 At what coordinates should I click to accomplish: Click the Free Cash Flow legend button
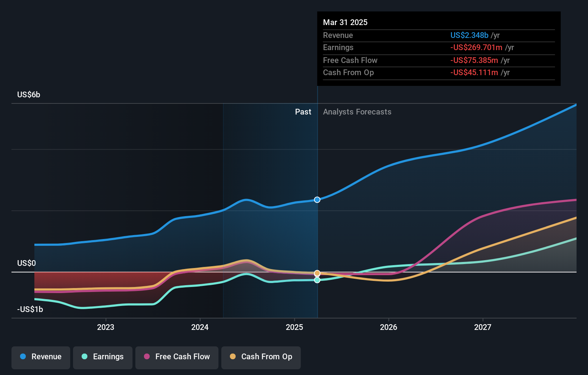tap(177, 357)
